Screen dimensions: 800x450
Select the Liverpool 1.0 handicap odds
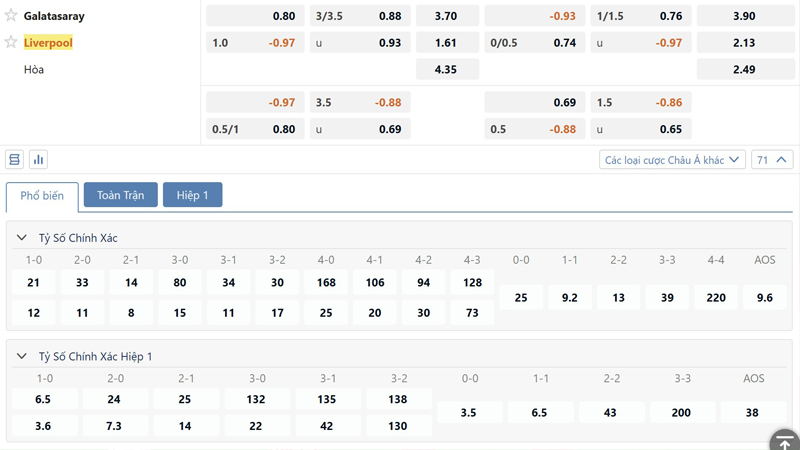pyautogui.click(x=255, y=42)
